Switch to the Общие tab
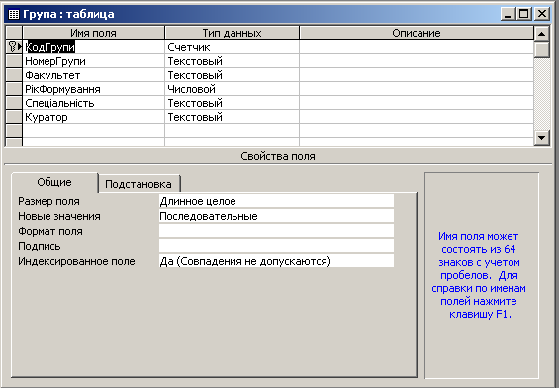 [55, 183]
